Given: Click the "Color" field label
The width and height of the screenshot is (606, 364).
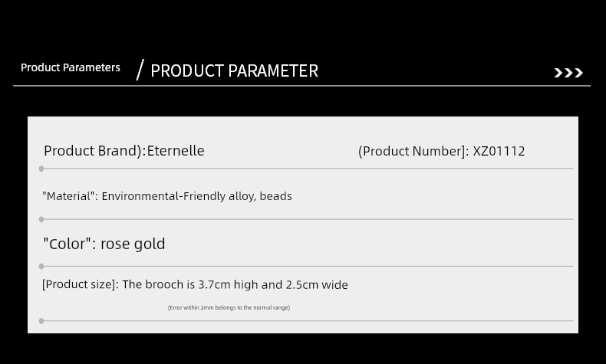Looking at the screenshot, I should click(69, 244).
